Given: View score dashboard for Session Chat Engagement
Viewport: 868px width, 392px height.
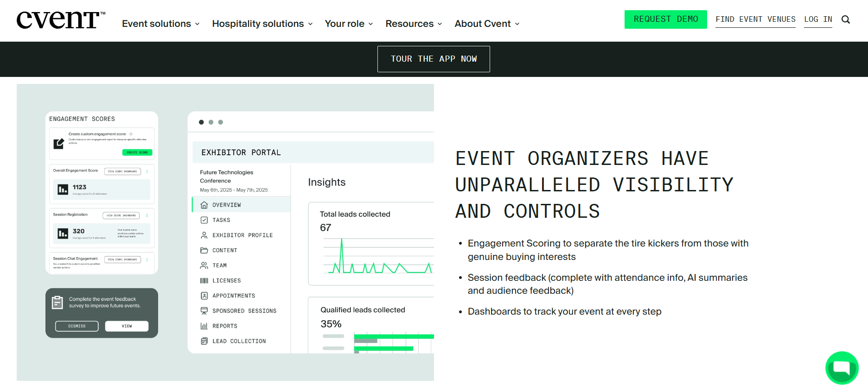Looking at the screenshot, I should [x=122, y=259].
